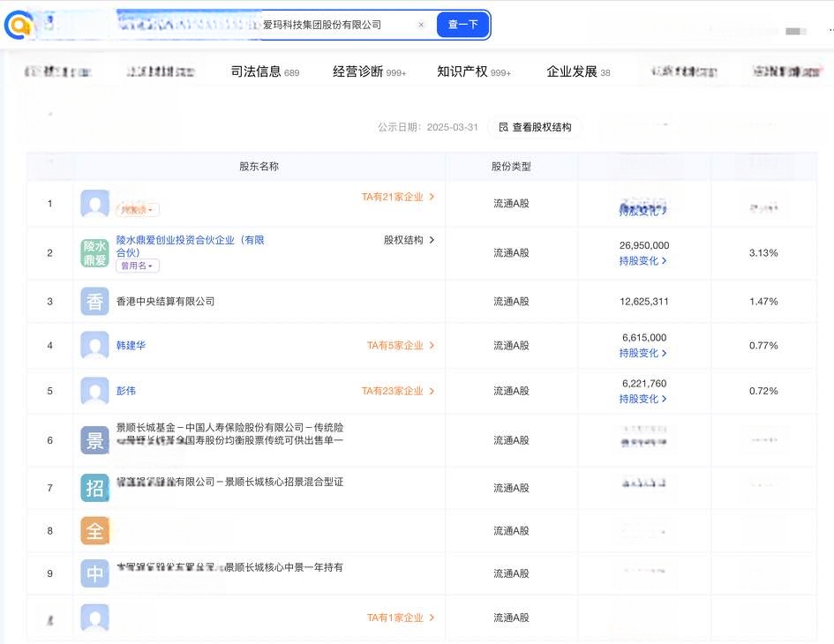The image size is (834, 644).
Task: Clear the search box with the x icon
Action: pos(421,25)
